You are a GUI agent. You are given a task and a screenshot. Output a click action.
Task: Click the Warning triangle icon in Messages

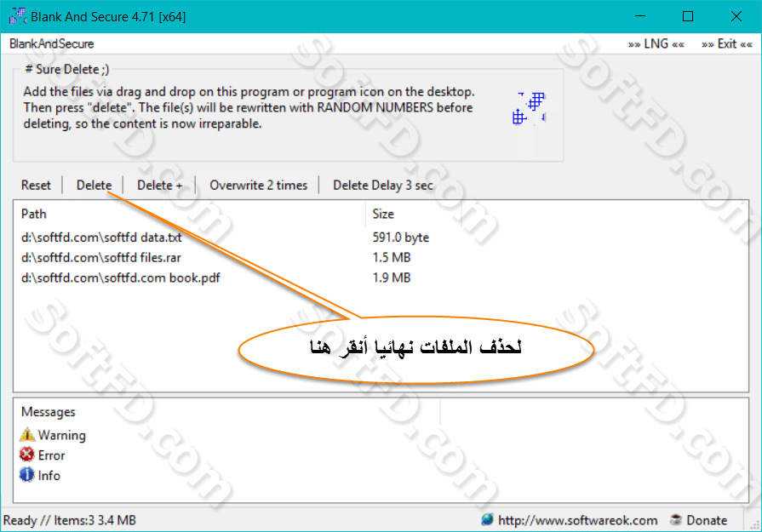coord(27,434)
